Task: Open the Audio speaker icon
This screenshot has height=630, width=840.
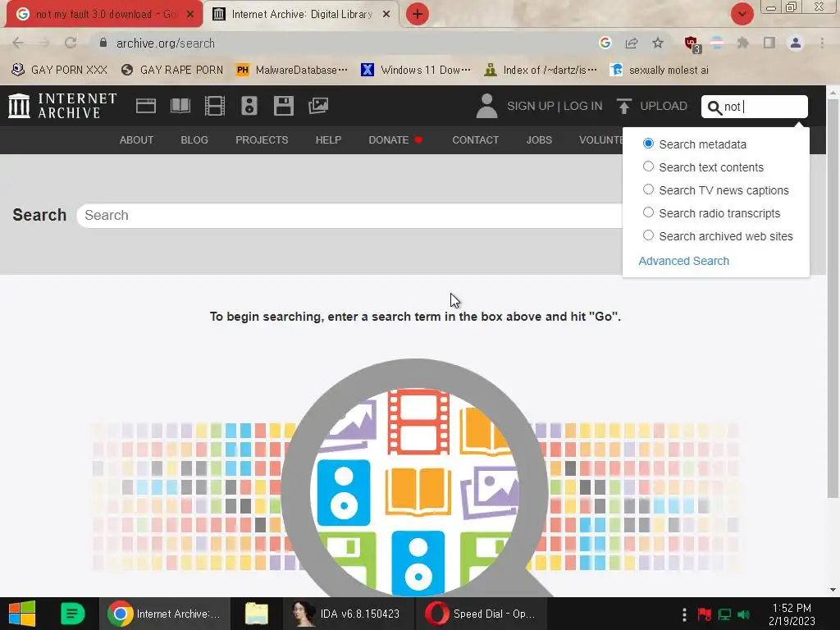Action: point(249,106)
